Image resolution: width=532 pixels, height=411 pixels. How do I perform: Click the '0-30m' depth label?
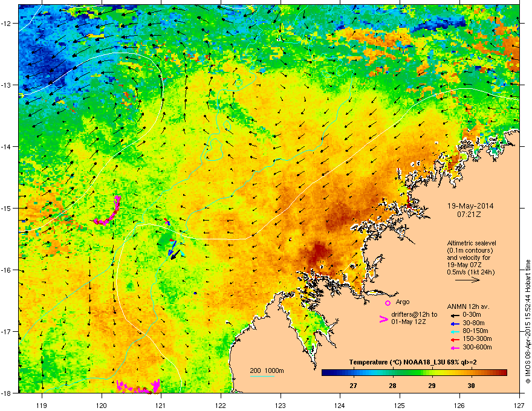tap(472, 315)
